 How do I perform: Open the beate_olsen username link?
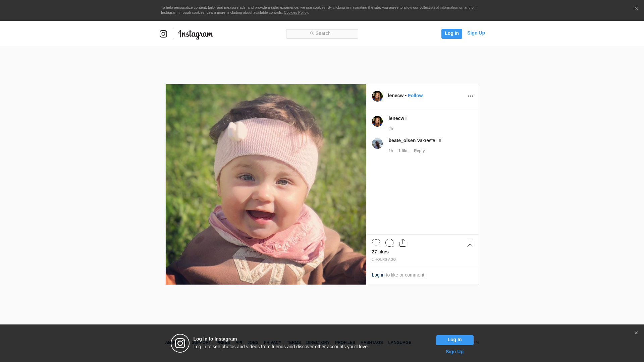[402, 141]
